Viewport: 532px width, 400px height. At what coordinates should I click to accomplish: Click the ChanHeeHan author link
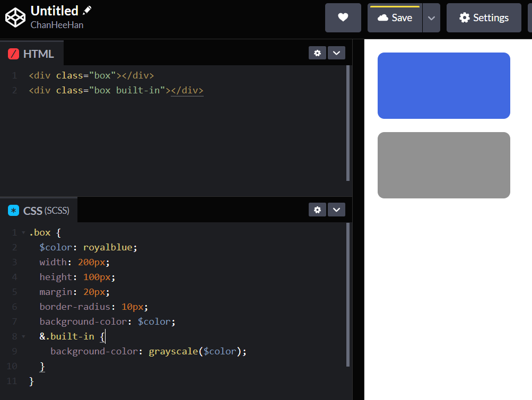pyautogui.click(x=57, y=25)
